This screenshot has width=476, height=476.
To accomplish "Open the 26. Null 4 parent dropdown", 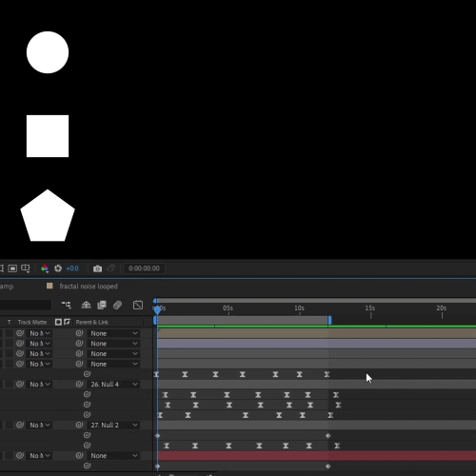I will click(113, 385).
